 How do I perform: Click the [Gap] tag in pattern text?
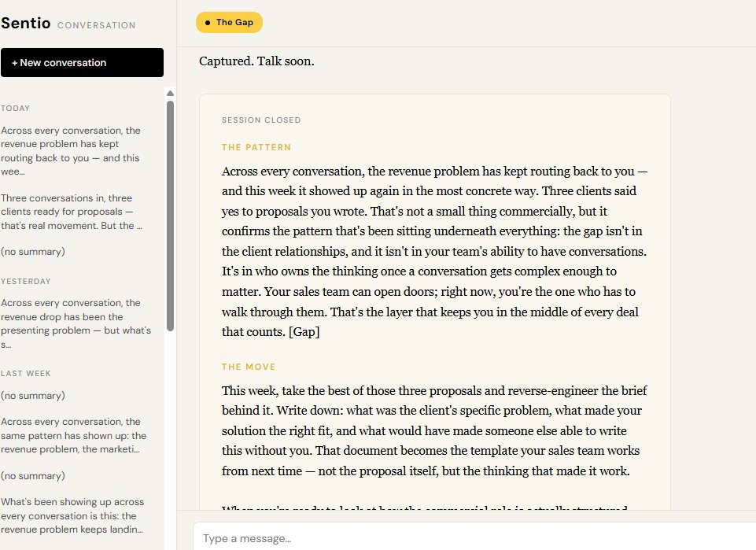coord(304,331)
